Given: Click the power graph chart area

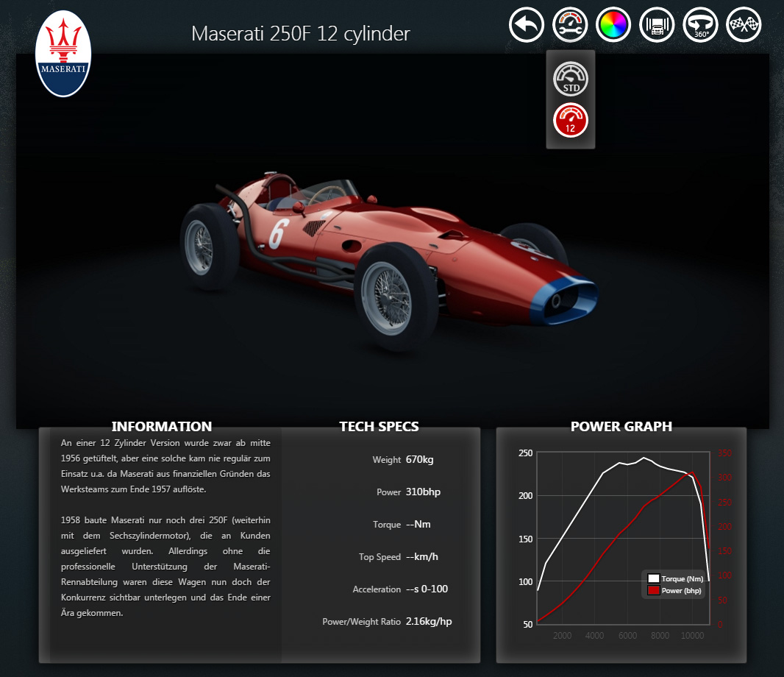Looking at the screenshot, I should pos(624,538).
